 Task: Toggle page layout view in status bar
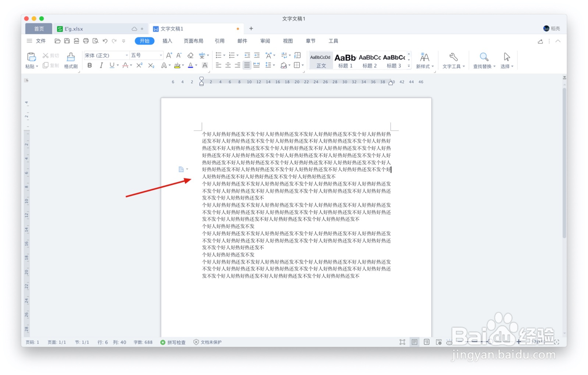[x=414, y=342]
